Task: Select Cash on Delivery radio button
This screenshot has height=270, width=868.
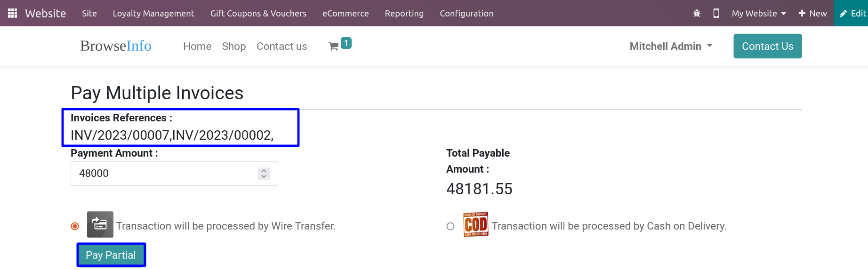Action: pyautogui.click(x=450, y=226)
